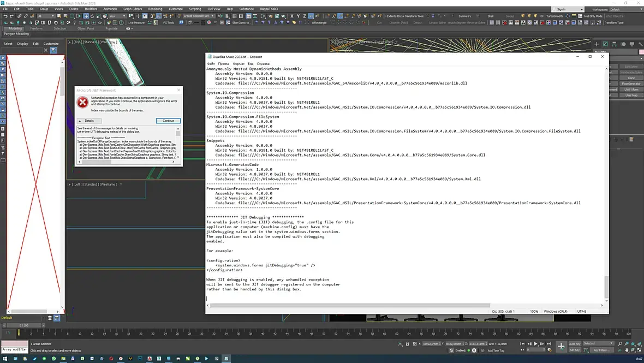
Task: Step to the Next Frame
Action: 542,344
